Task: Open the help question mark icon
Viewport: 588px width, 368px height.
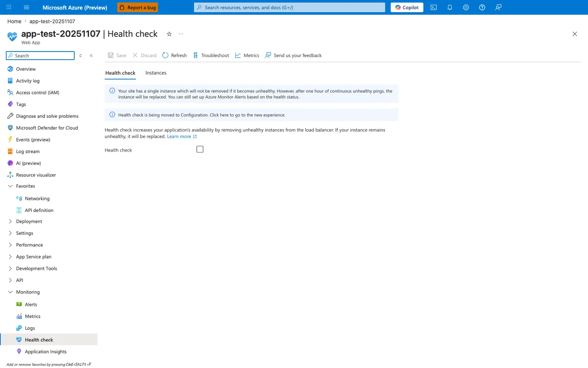Action: click(x=482, y=7)
